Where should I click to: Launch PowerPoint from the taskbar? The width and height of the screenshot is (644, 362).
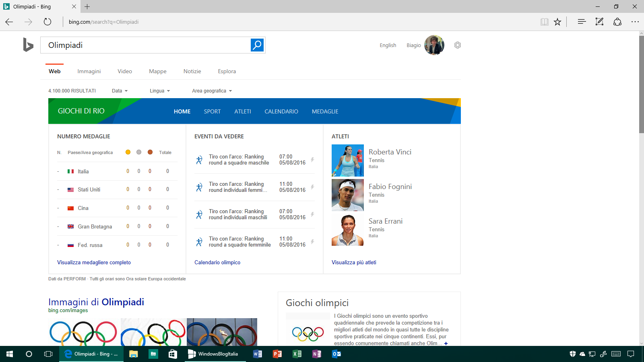tap(277, 354)
